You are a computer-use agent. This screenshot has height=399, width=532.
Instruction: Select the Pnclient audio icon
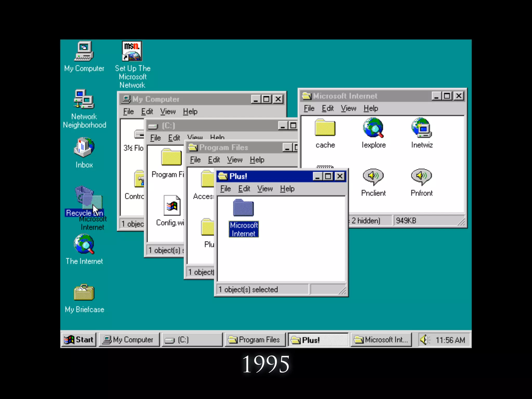[x=373, y=182]
